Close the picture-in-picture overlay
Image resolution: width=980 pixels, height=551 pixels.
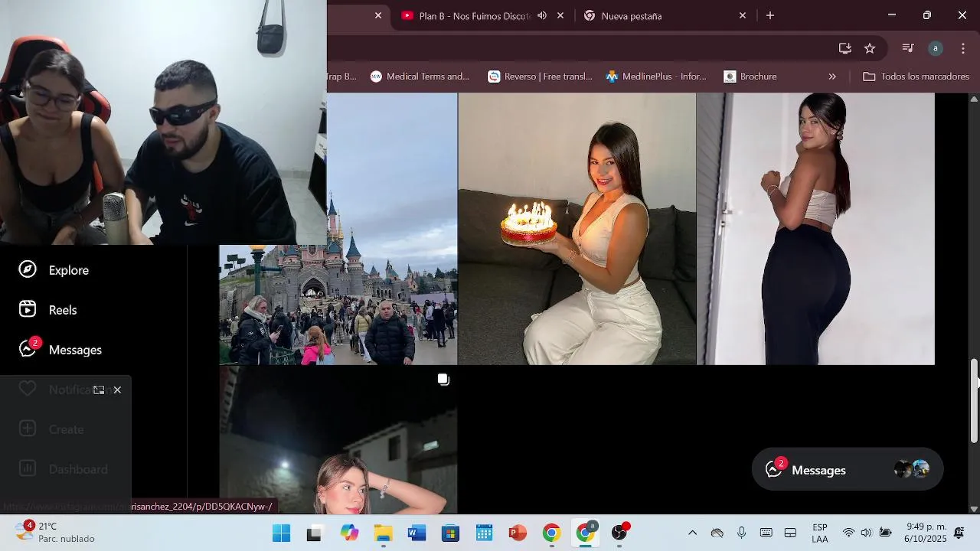pos(117,390)
